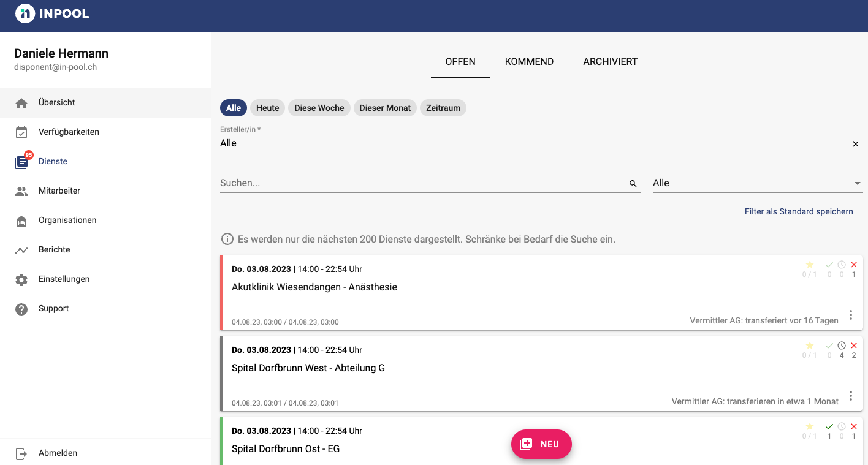This screenshot has height=465, width=868.
Task: Open Organisationen in the sidebar
Action: 105,220
